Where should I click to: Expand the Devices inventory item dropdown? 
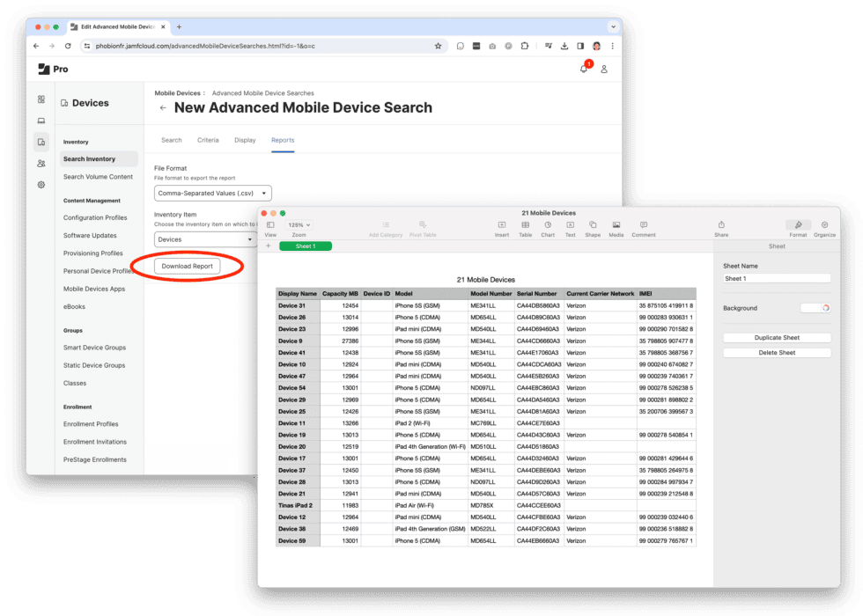pyautogui.click(x=205, y=239)
